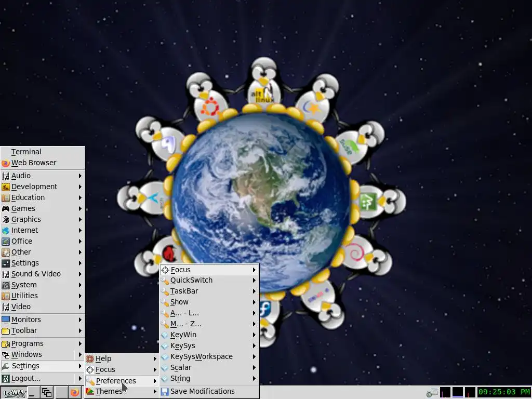532x399 pixels.
Task: Click the memory status monitor graph
Action: (457, 392)
